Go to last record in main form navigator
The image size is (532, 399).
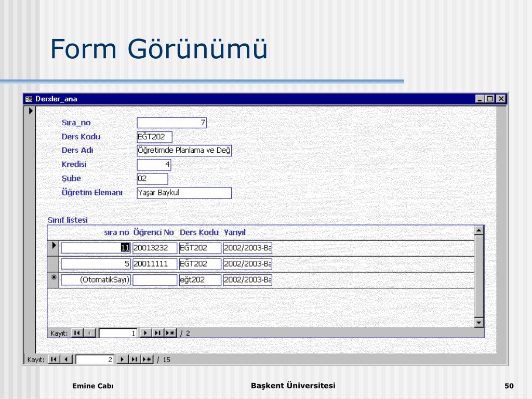click(x=135, y=360)
